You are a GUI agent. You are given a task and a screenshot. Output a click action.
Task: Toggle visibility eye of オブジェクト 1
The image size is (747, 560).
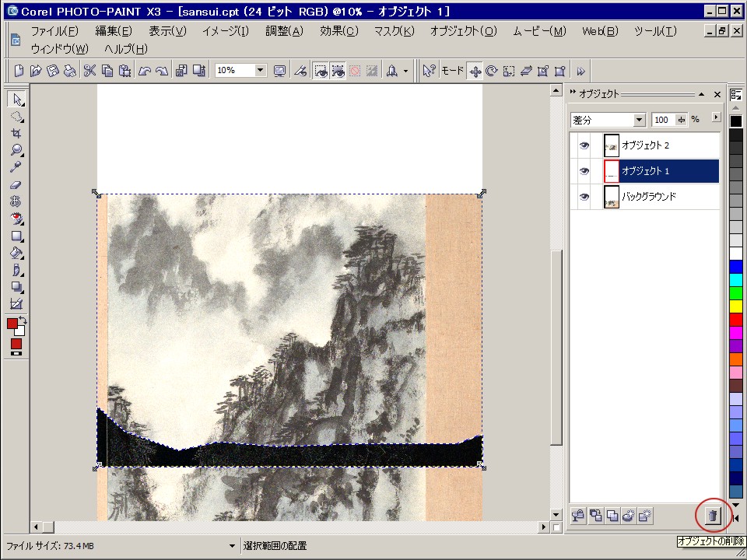[x=584, y=171]
